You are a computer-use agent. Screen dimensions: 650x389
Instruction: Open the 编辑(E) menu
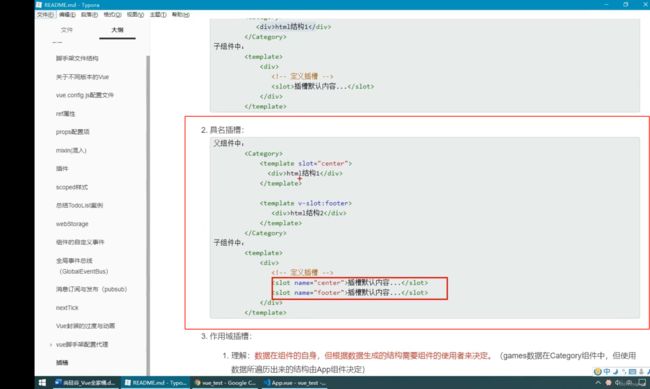click(x=67, y=15)
